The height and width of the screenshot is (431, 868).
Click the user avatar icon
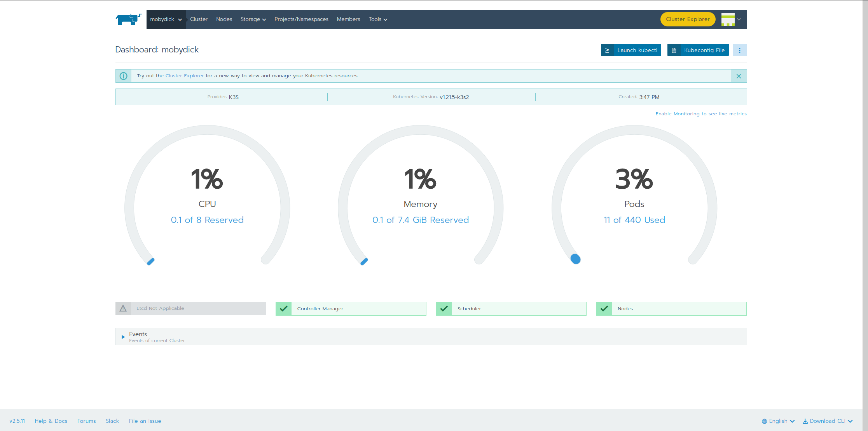point(728,19)
